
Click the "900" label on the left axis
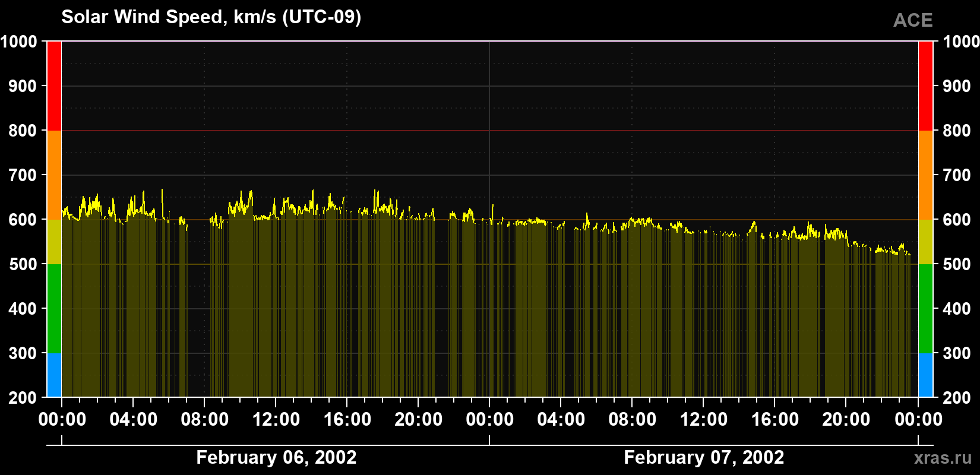click(23, 86)
